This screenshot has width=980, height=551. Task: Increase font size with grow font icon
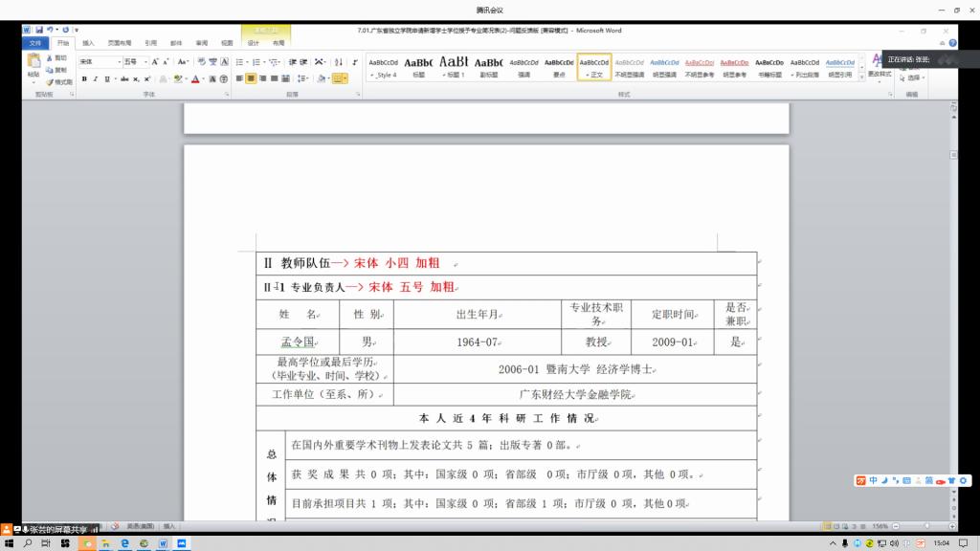pos(155,62)
